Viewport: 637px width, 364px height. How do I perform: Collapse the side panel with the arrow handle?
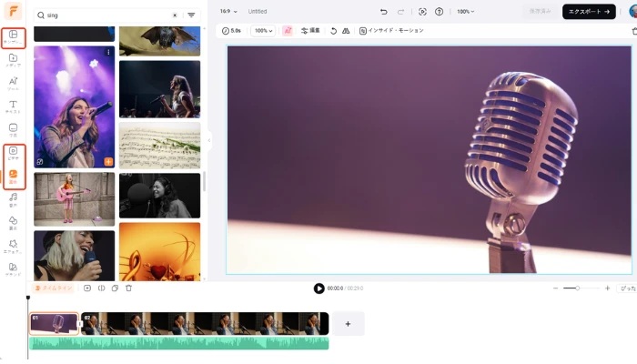(x=209, y=140)
